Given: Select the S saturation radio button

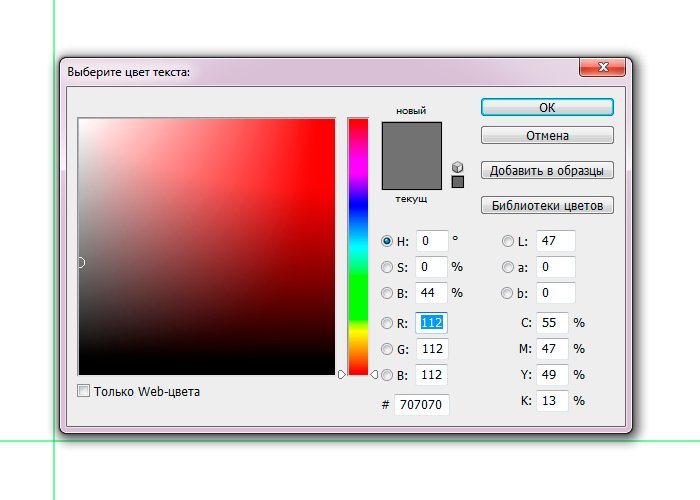Looking at the screenshot, I should pyautogui.click(x=387, y=267).
